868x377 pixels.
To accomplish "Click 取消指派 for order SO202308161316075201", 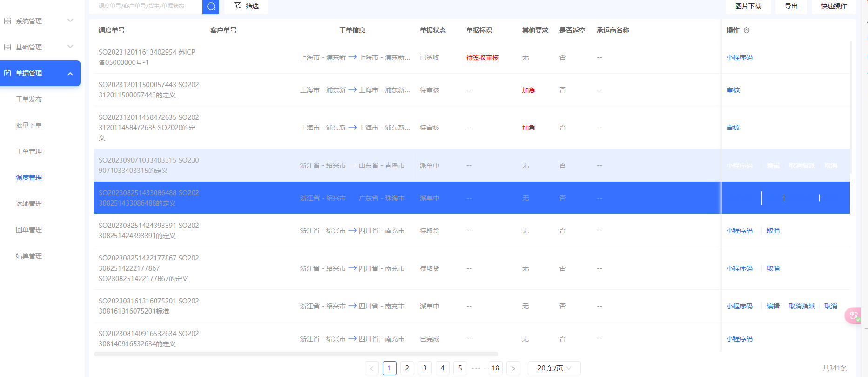I will (x=802, y=306).
